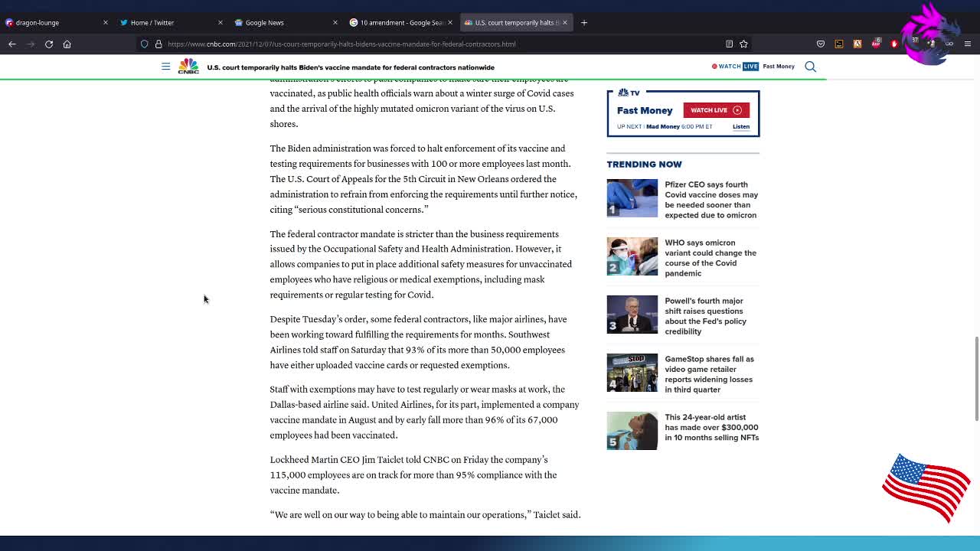980x551 pixels.
Task: Open 24-year-old artist NFTs story
Action: point(712,427)
